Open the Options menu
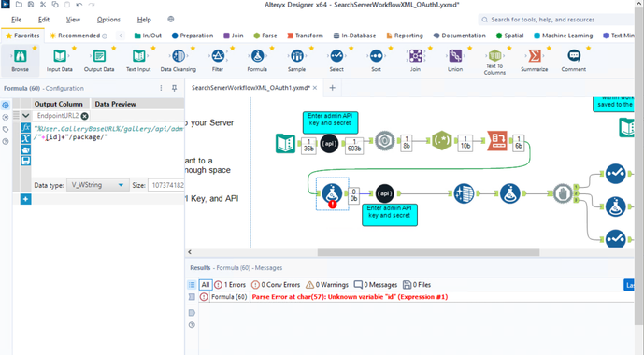This screenshot has height=355, width=644. (108, 20)
